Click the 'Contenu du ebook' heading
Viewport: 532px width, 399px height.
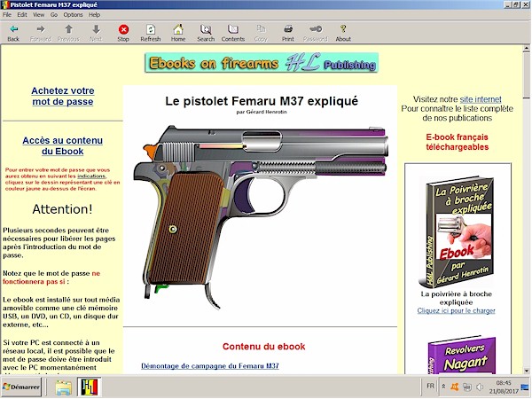pyautogui.click(x=264, y=347)
